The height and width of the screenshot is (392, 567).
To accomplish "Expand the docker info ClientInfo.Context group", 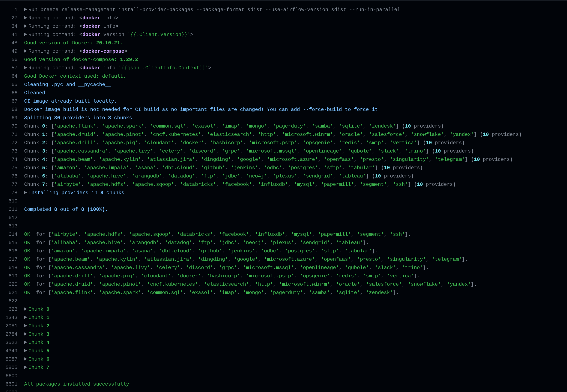I will [26, 68].
